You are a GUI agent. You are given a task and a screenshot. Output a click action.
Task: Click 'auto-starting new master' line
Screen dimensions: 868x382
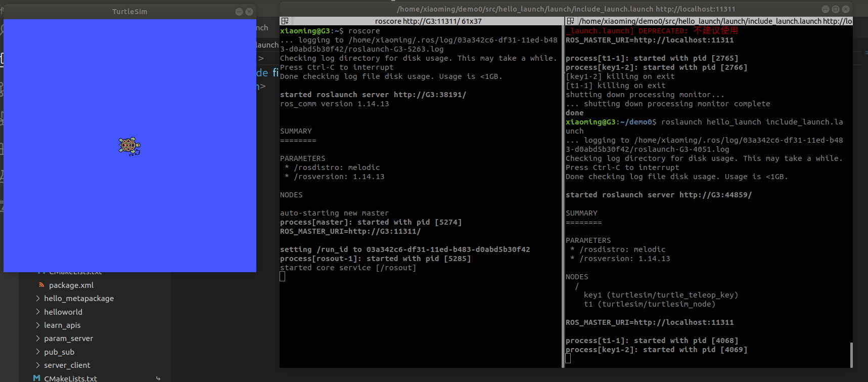coord(335,213)
